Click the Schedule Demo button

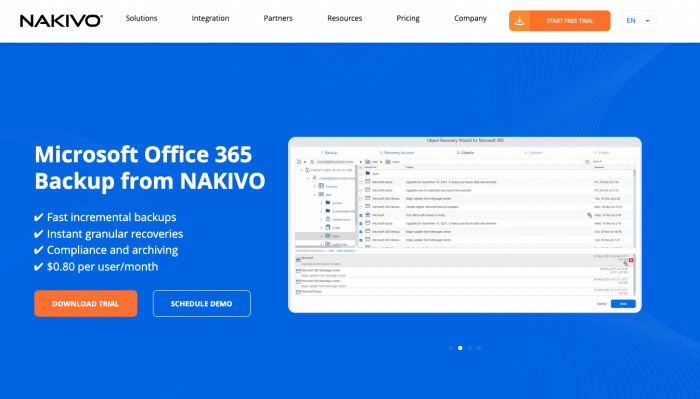(x=202, y=303)
